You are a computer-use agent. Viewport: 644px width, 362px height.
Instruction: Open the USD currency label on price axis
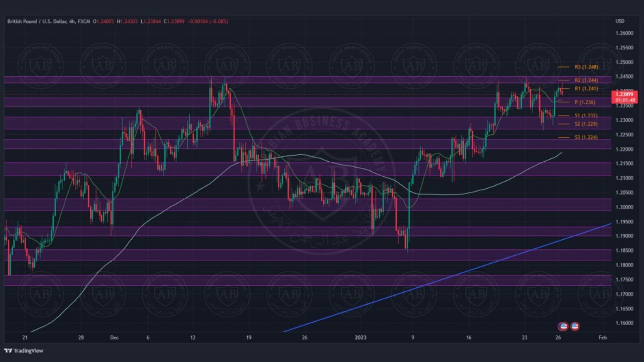(x=620, y=21)
